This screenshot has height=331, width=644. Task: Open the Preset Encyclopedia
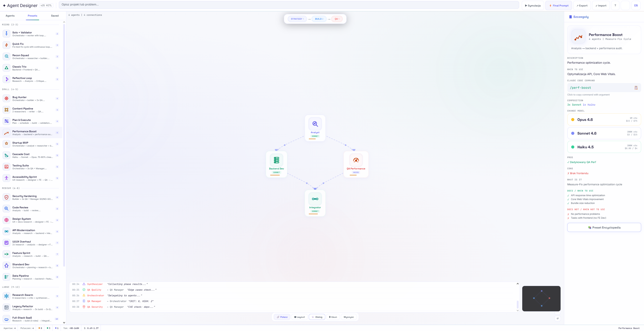[x=604, y=227]
